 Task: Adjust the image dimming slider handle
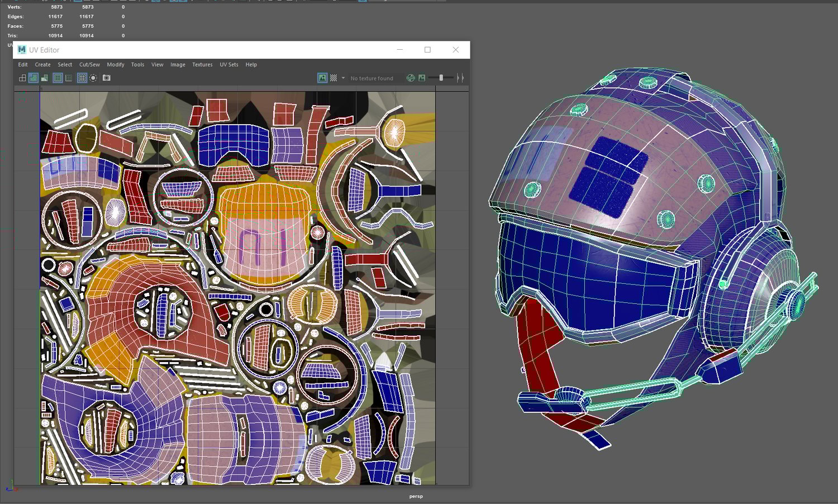tap(441, 78)
